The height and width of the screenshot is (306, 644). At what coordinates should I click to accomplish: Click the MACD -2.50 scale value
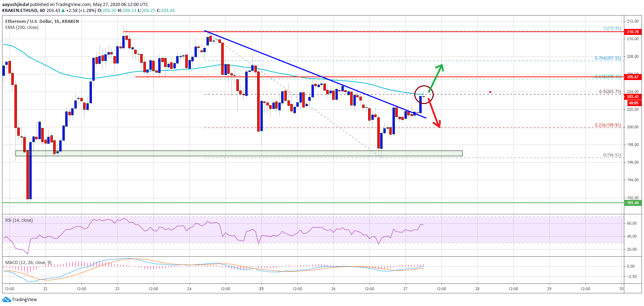coord(632,276)
